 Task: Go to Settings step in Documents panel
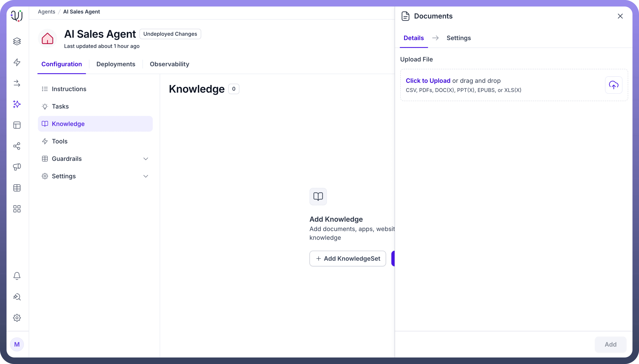pos(459,38)
